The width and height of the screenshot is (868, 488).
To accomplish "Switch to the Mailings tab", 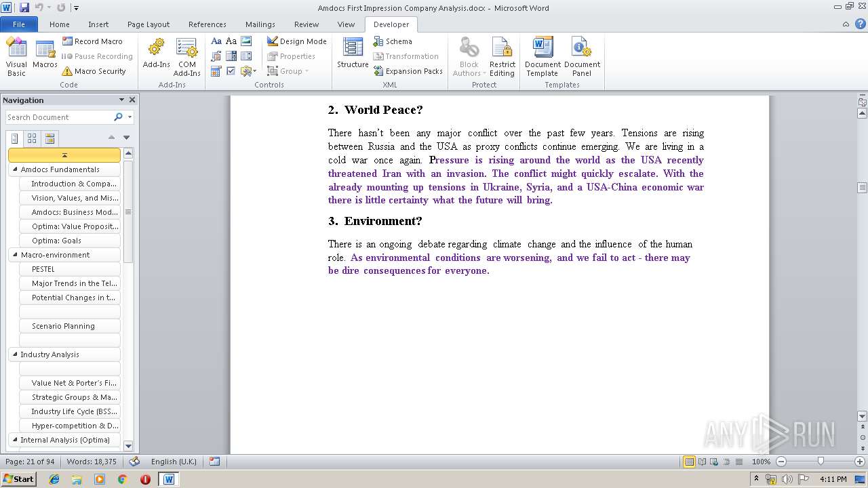I will (x=260, y=24).
